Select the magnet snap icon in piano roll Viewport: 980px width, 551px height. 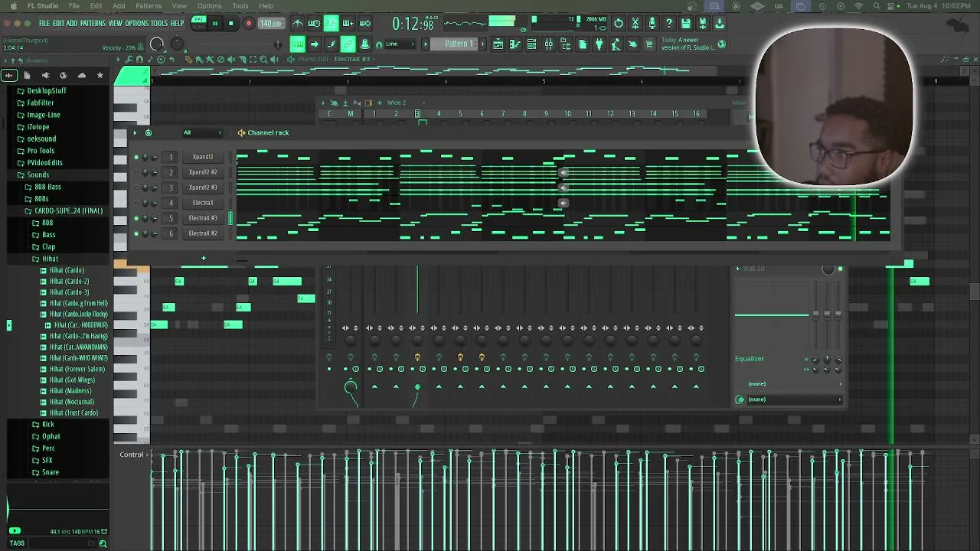coord(139,59)
